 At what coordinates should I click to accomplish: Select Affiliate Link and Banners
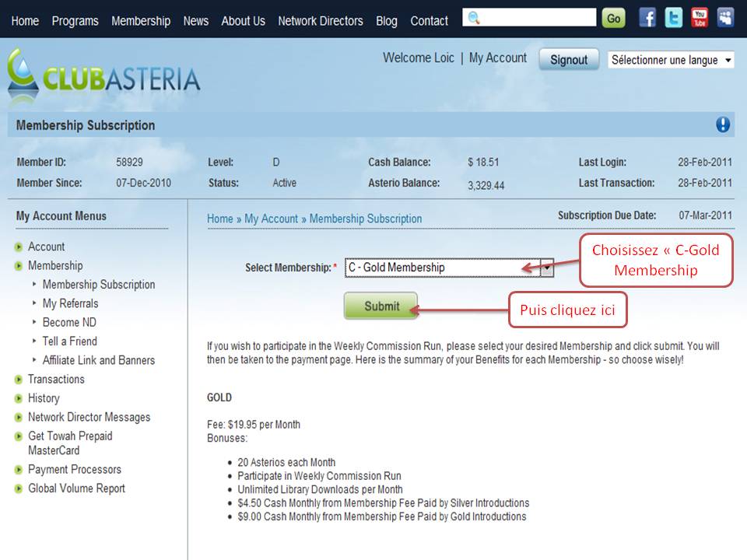[99, 360]
